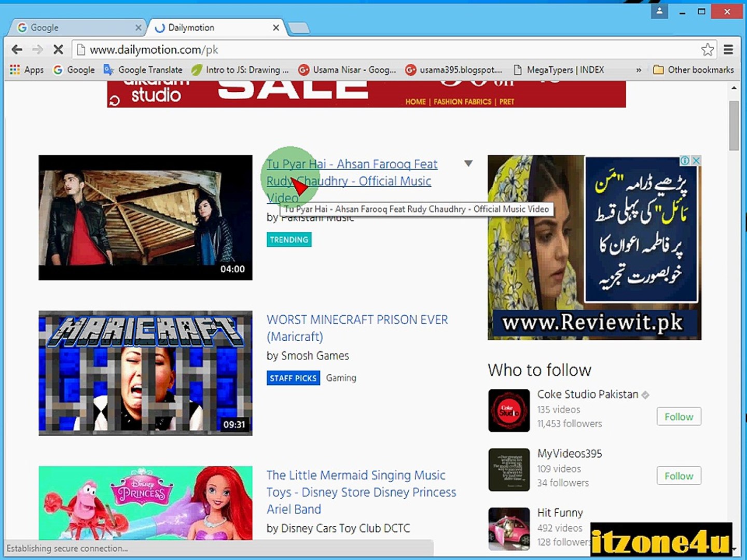Image resolution: width=747 pixels, height=560 pixels.
Task: Open the Google bookmark
Action: coord(74,70)
